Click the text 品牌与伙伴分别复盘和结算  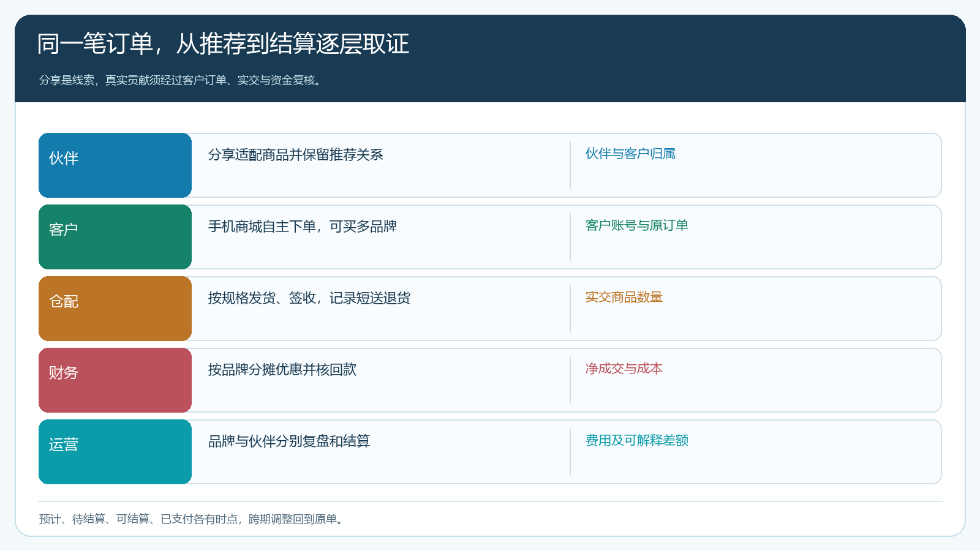(289, 441)
